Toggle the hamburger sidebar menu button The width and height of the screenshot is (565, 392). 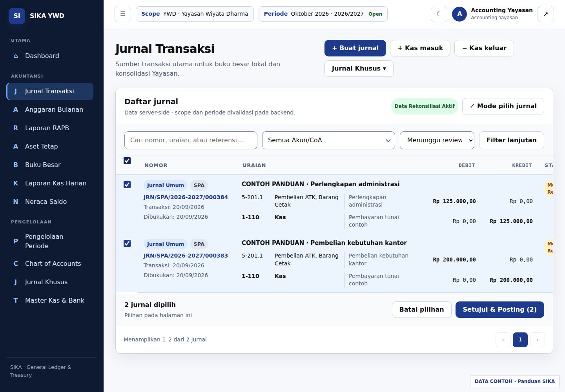(x=123, y=14)
